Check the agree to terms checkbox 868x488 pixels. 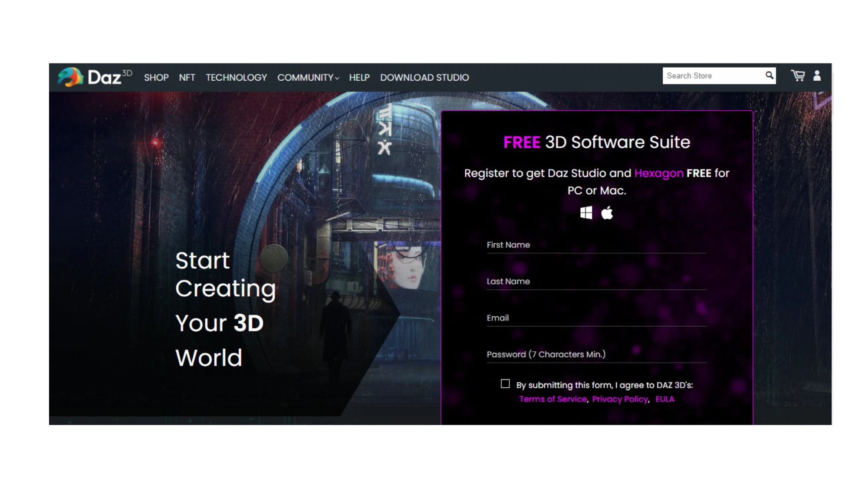click(x=505, y=384)
